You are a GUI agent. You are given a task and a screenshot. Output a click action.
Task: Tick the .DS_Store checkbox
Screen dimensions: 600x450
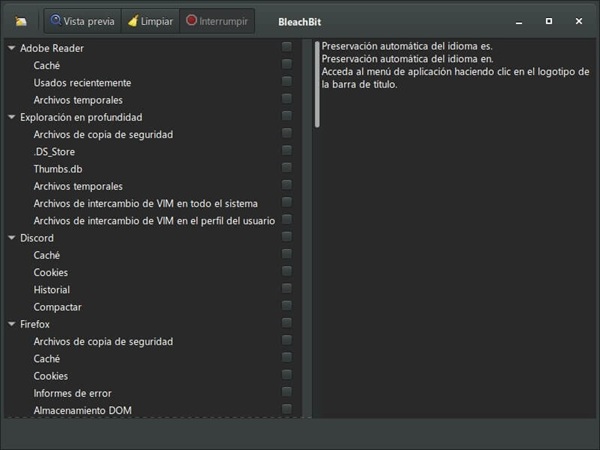[287, 150]
